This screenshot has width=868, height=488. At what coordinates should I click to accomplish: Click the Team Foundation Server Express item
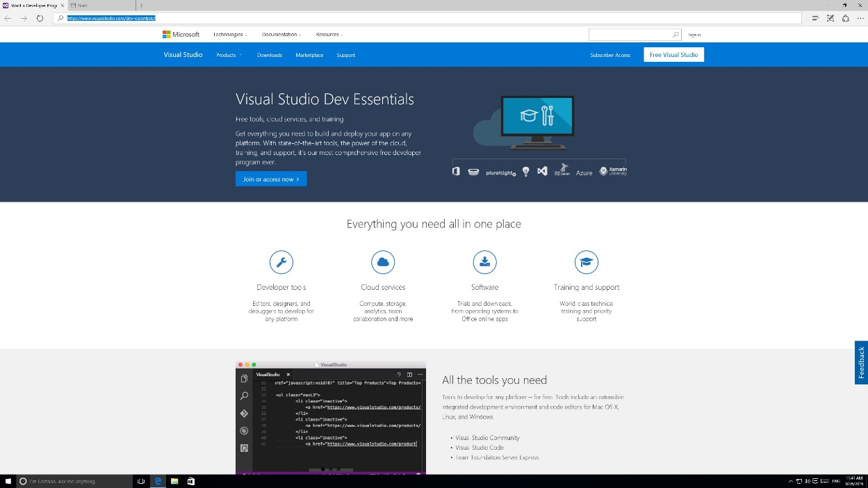(497, 457)
